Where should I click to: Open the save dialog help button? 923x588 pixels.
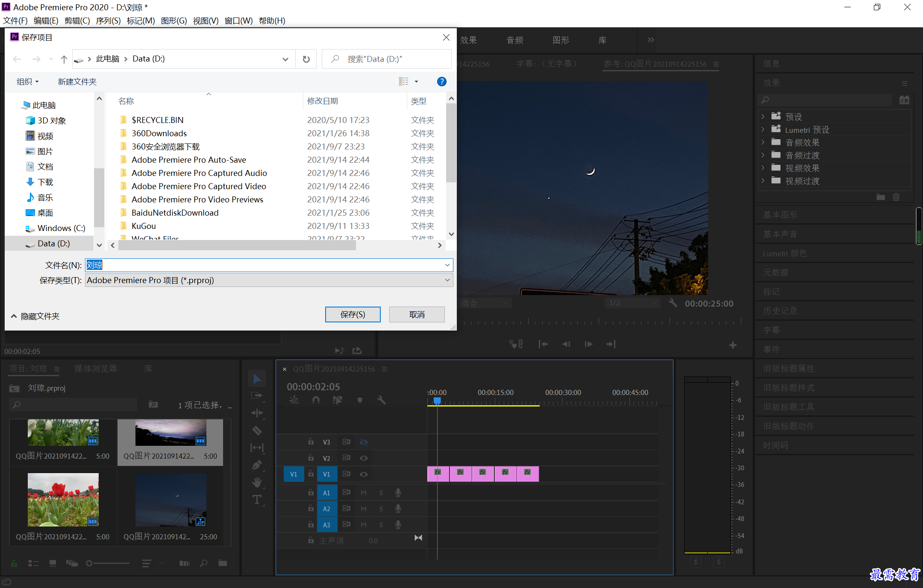click(x=442, y=82)
